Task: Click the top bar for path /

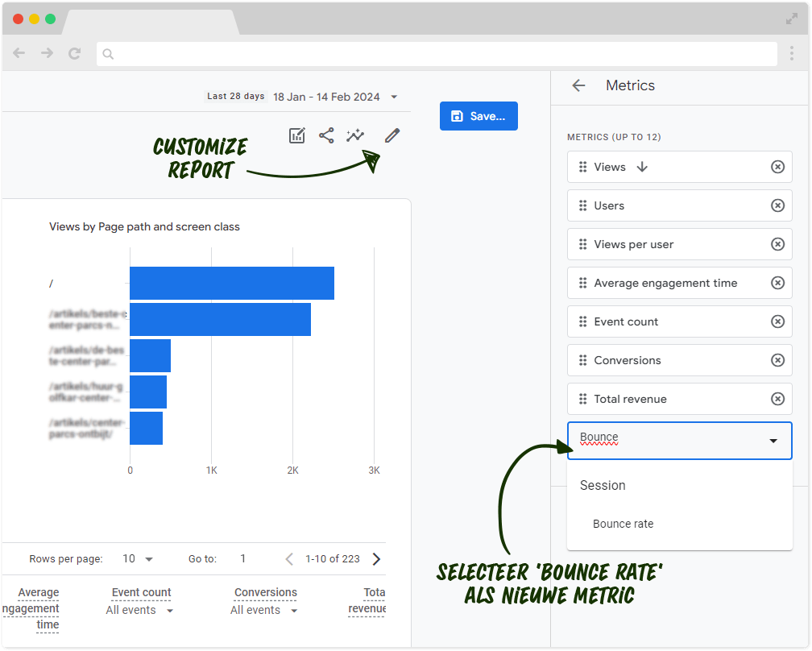Action: click(232, 284)
